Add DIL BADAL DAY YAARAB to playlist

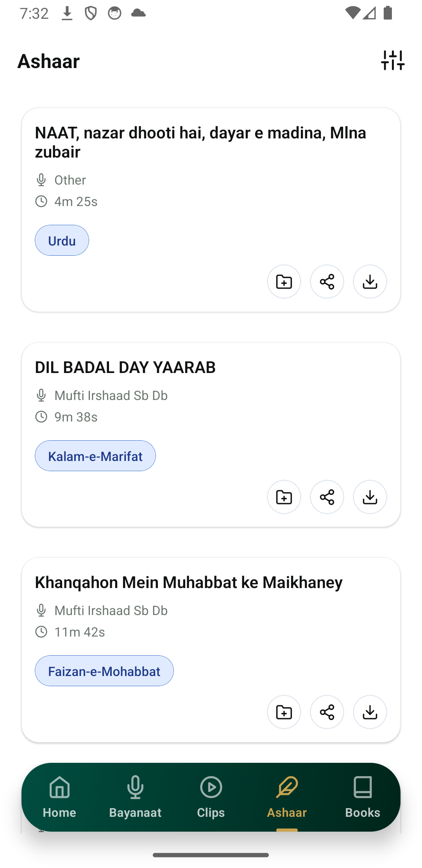click(x=284, y=497)
